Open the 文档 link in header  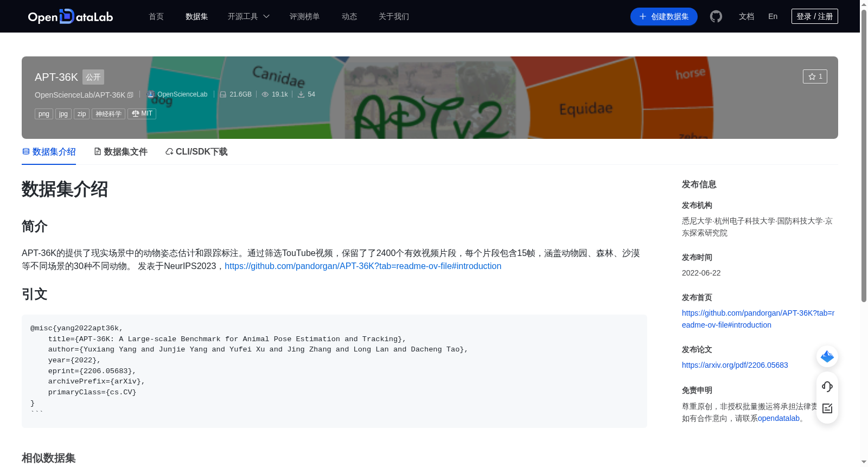(746, 16)
